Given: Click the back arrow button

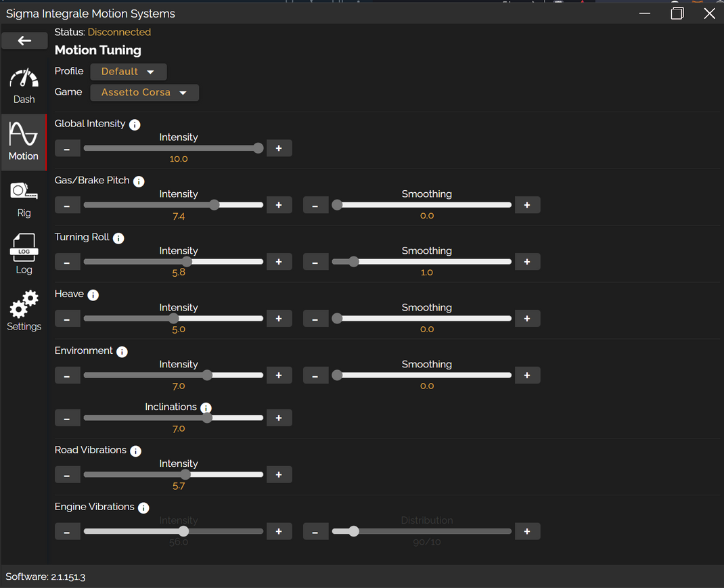Looking at the screenshot, I should [x=24, y=41].
